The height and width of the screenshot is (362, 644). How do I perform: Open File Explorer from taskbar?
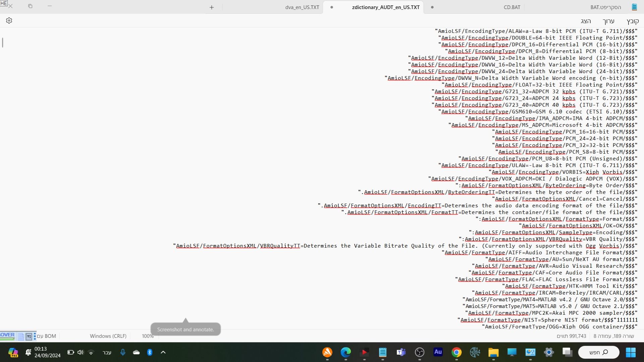click(493, 352)
